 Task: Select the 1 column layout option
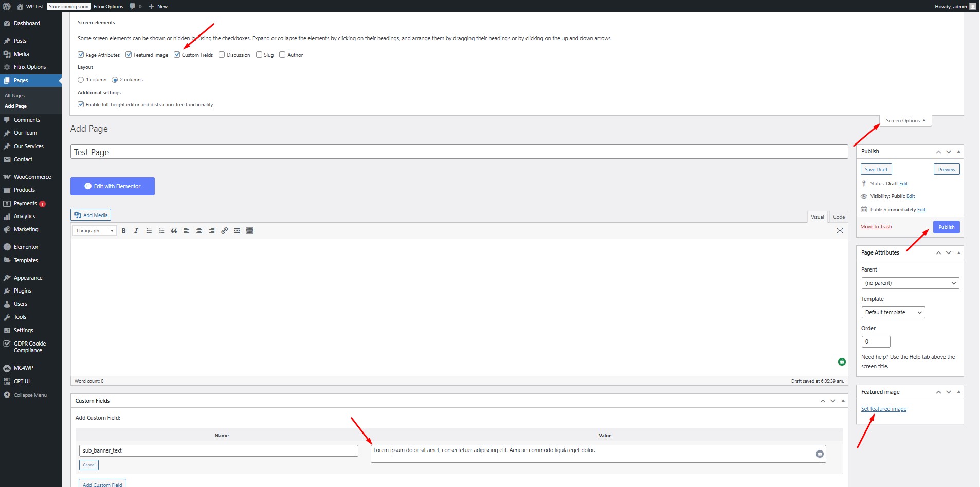click(81, 80)
